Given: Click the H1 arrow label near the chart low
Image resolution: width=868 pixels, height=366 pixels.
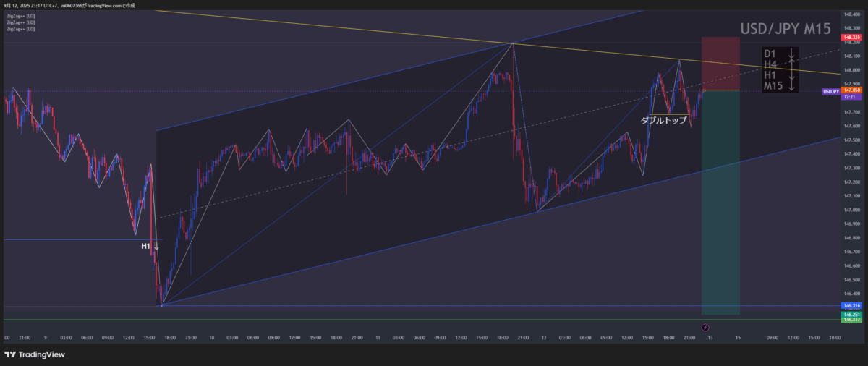Looking at the screenshot, I should tap(150, 247).
